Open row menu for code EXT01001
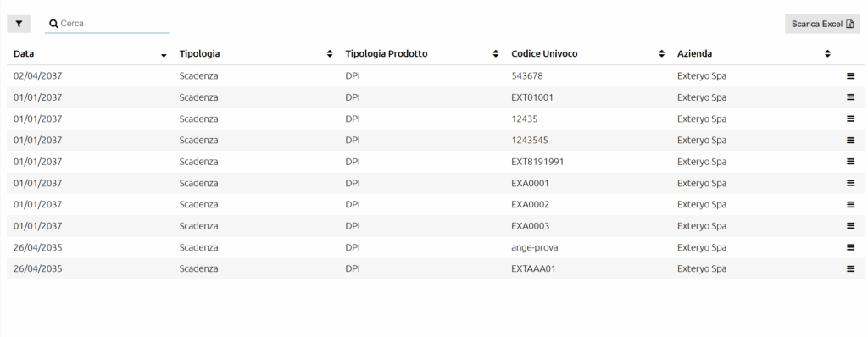This screenshot has height=337, width=868. point(850,97)
